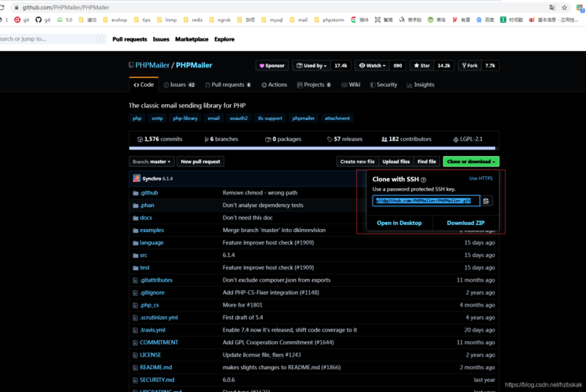Click the xoauth2 topic tag

coord(238,118)
